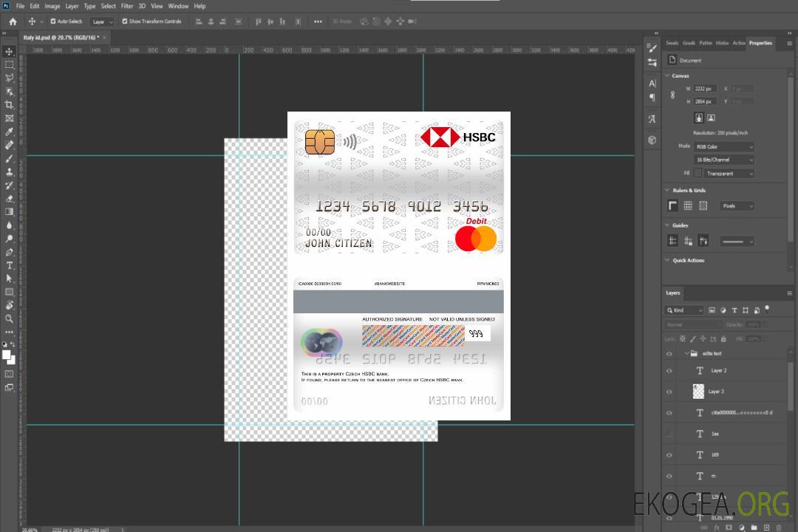Click the rulers icon under Rulers & Grids
798x532 pixels.
pyautogui.click(x=672, y=206)
